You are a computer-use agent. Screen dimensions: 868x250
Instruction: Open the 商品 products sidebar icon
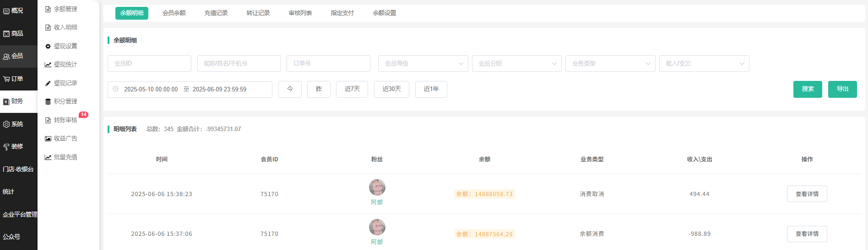(6, 34)
